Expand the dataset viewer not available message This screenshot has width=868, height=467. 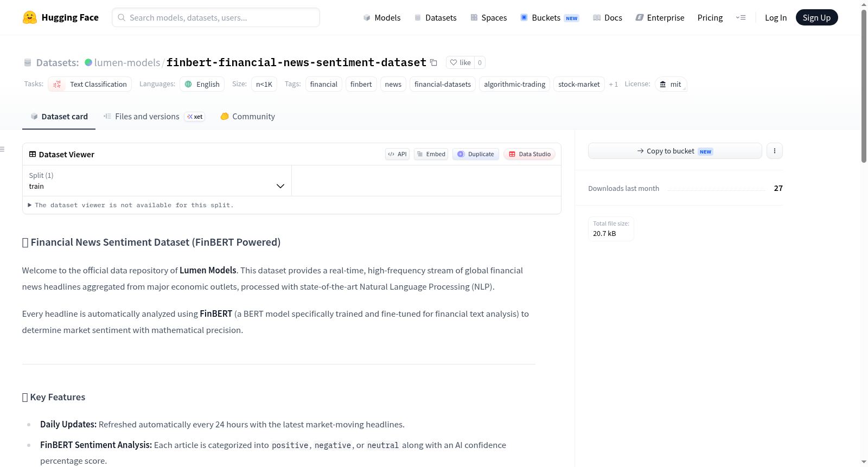tap(131, 205)
